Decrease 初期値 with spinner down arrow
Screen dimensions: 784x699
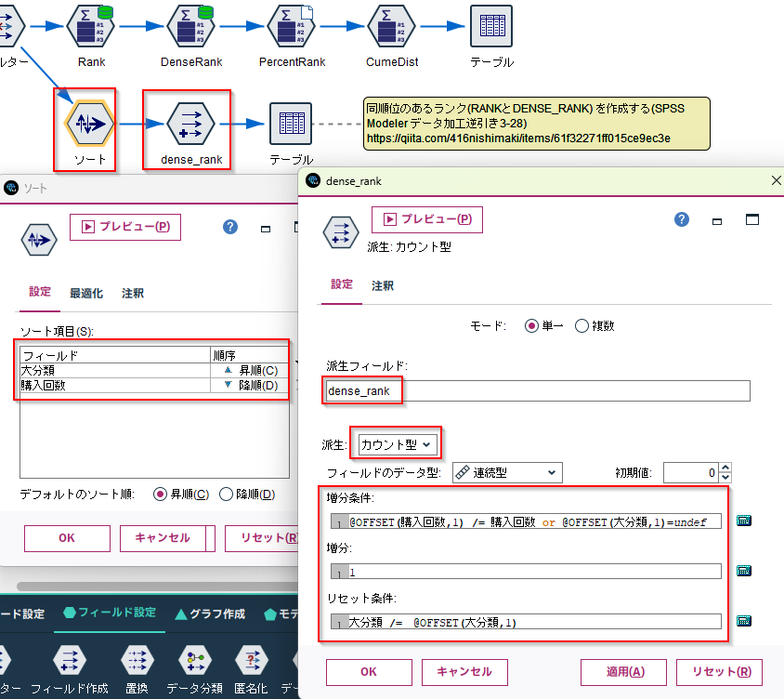click(725, 478)
